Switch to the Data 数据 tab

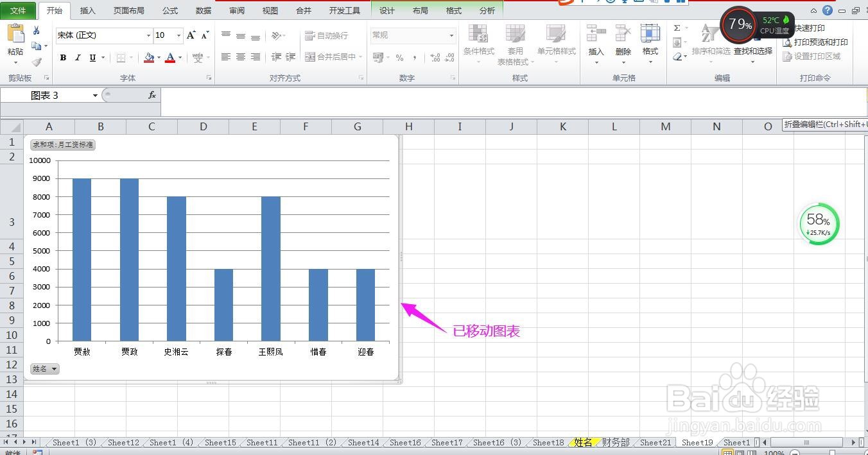point(204,10)
